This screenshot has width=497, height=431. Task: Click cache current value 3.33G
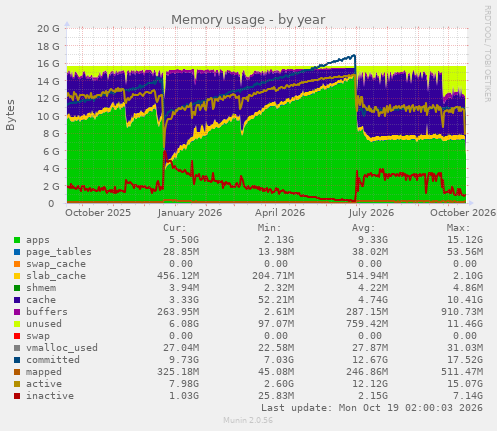pyautogui.click(x=184, y=300)
